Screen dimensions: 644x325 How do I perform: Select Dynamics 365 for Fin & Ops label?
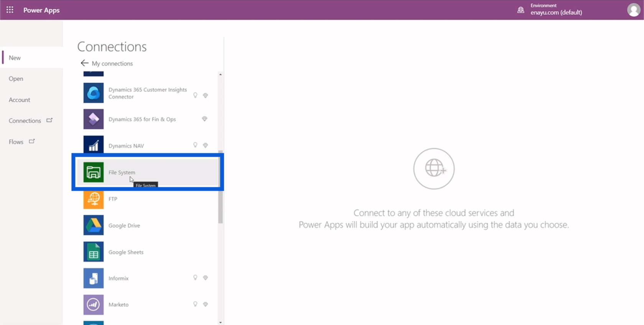tap(142, 119)
